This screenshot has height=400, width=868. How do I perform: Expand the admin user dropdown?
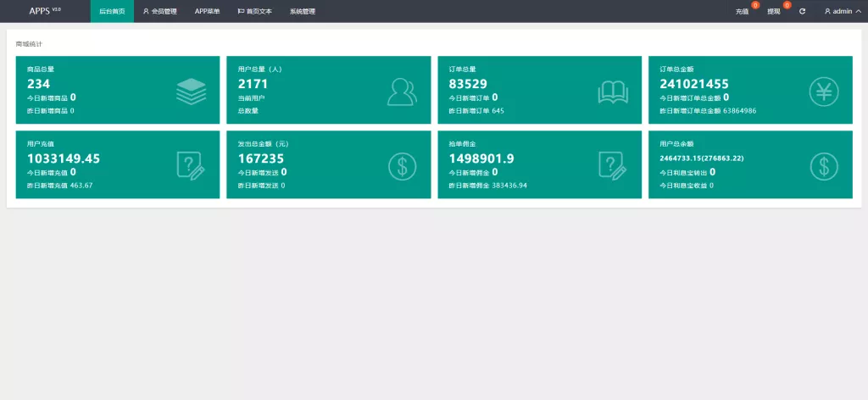point(842,12)
